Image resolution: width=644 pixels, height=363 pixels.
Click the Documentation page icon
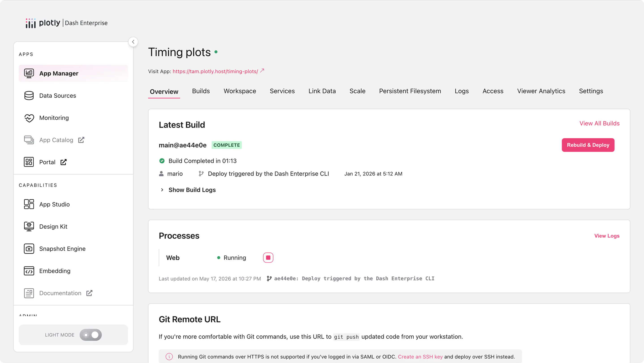(29, 293)
